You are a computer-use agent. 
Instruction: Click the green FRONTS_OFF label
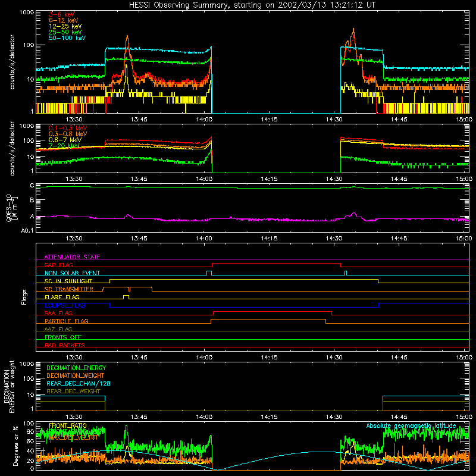(63, 337)
